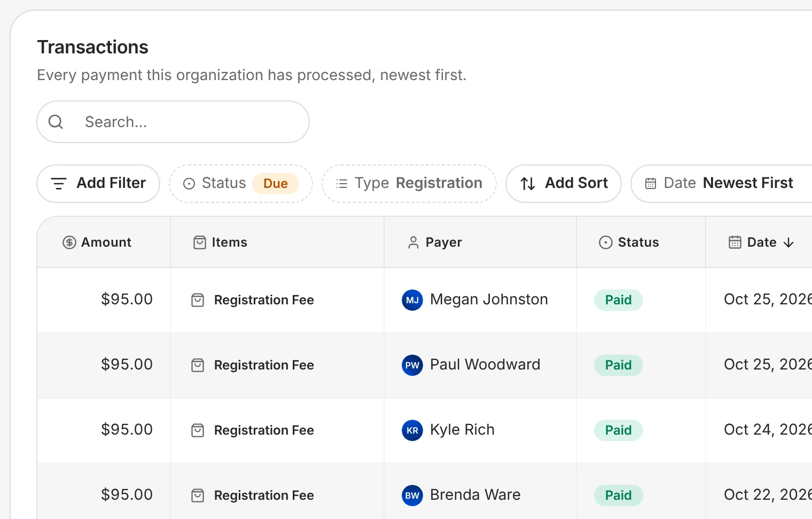Focus the Search input field
This screenshot has height=519, width=812.
tap(173, 122)
